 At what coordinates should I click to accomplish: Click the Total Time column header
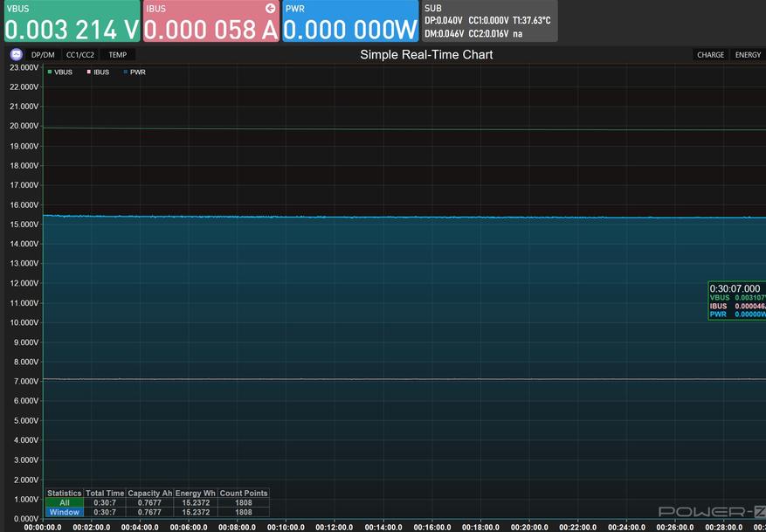(105, 494)
